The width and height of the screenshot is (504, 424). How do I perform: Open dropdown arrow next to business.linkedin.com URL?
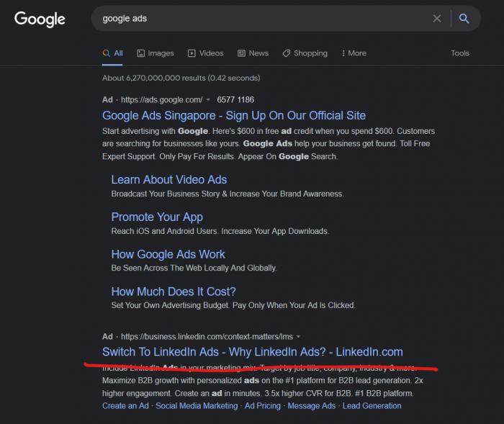pyautogui.click(x=298, y=337)
